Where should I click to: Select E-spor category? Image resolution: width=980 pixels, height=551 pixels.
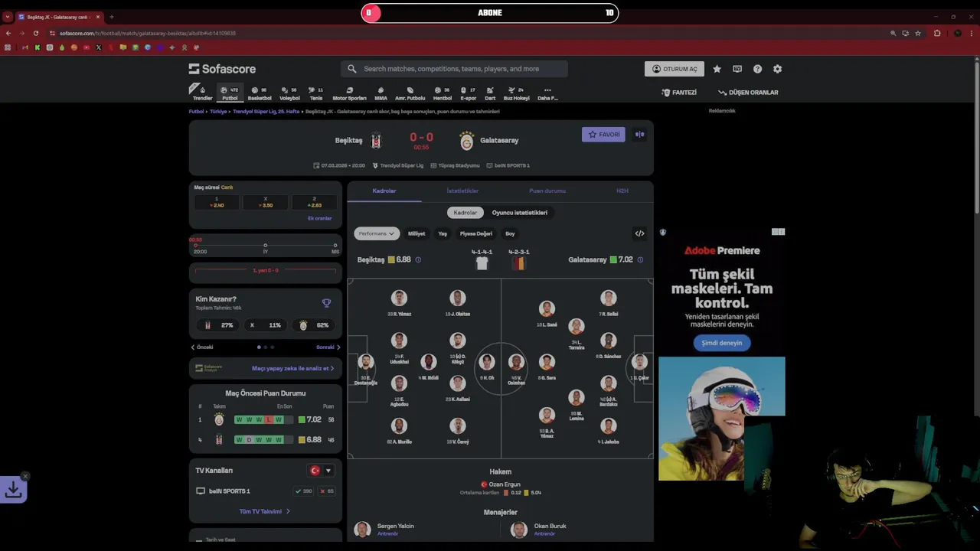click(468, 93)
